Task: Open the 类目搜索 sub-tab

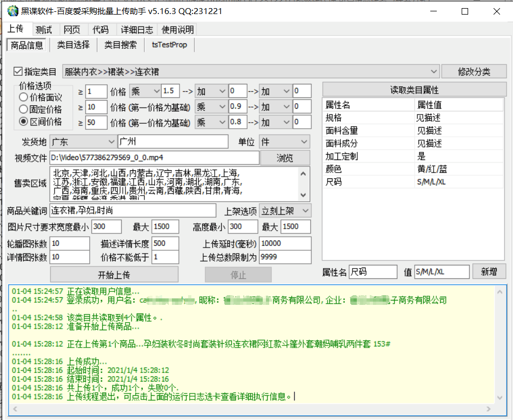Action: tap(121, 45)
